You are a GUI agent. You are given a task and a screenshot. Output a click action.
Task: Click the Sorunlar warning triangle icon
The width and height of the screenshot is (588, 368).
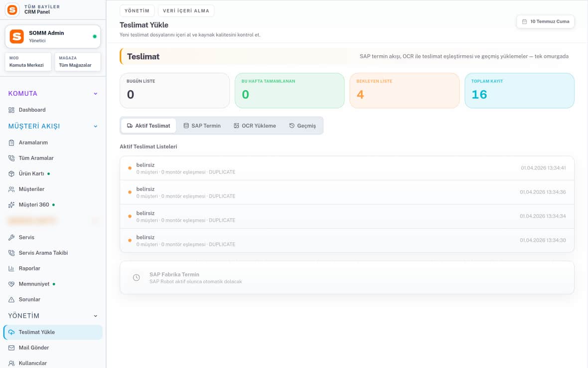click(x=11, y=300)
